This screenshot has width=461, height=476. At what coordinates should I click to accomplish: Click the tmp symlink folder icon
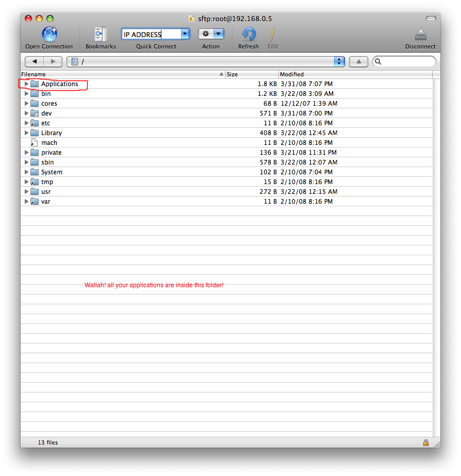(35, 182)
